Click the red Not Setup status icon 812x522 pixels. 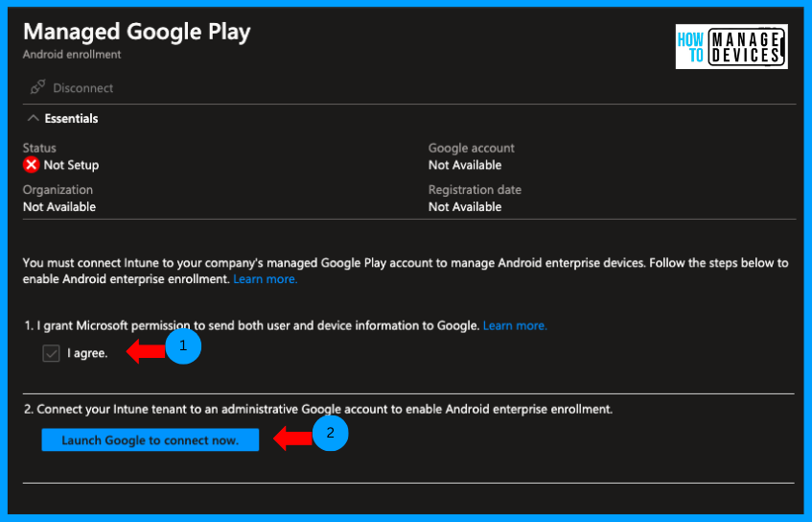tap(31, 165)
